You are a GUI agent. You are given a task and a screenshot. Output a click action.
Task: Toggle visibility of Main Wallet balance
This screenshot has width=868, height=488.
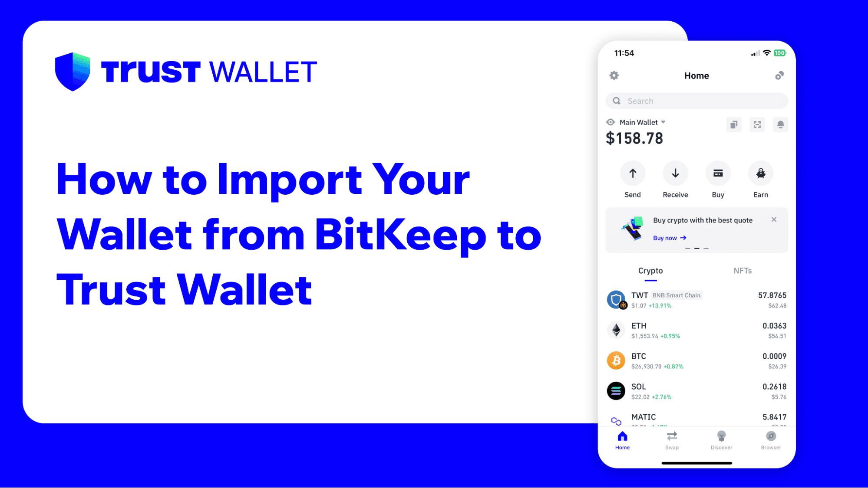click(611, 122)
